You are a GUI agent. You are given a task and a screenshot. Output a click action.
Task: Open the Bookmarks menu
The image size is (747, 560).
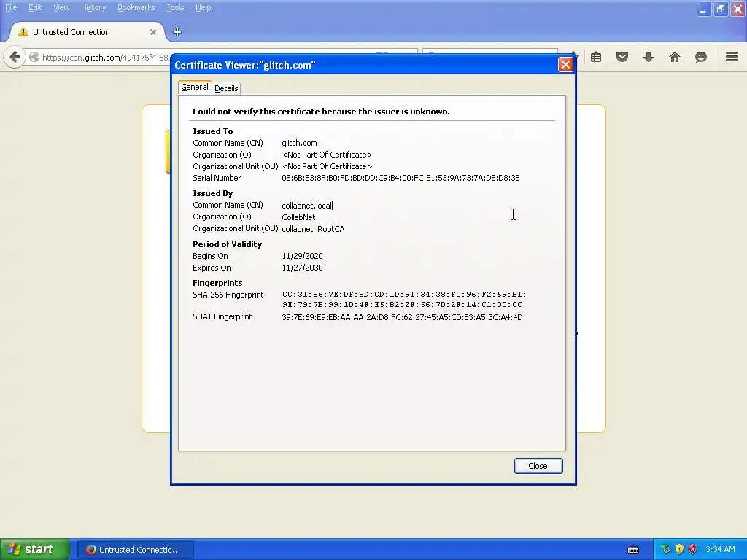pos(136,7)
